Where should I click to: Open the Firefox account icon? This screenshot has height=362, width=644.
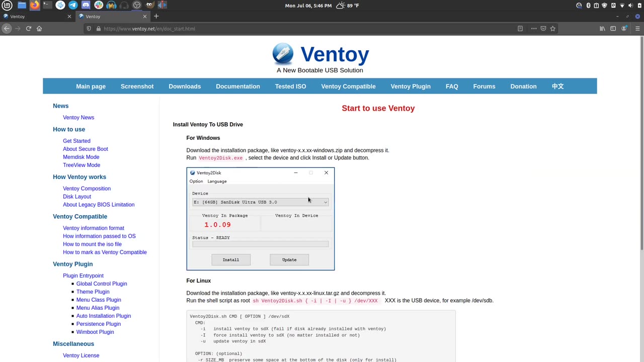point(624,29)
